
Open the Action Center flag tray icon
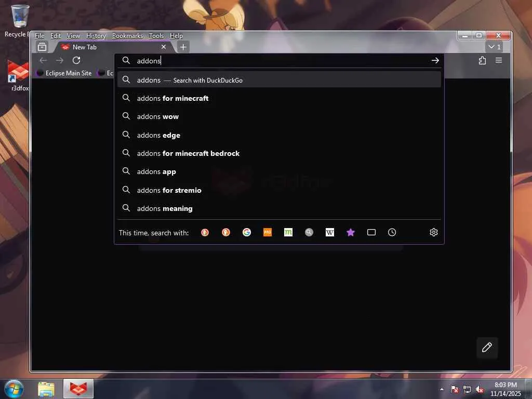click(455, 389)
